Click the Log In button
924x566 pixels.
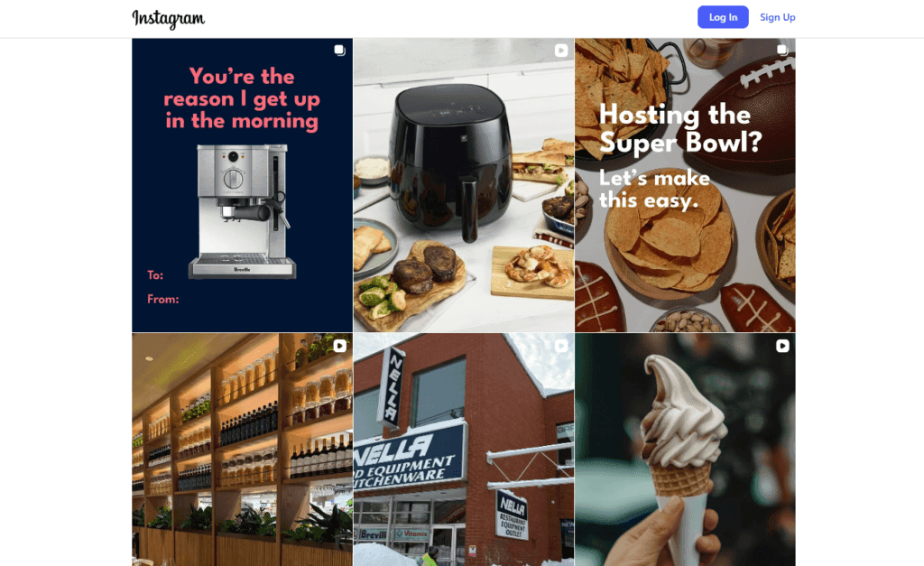coord(723,17)
